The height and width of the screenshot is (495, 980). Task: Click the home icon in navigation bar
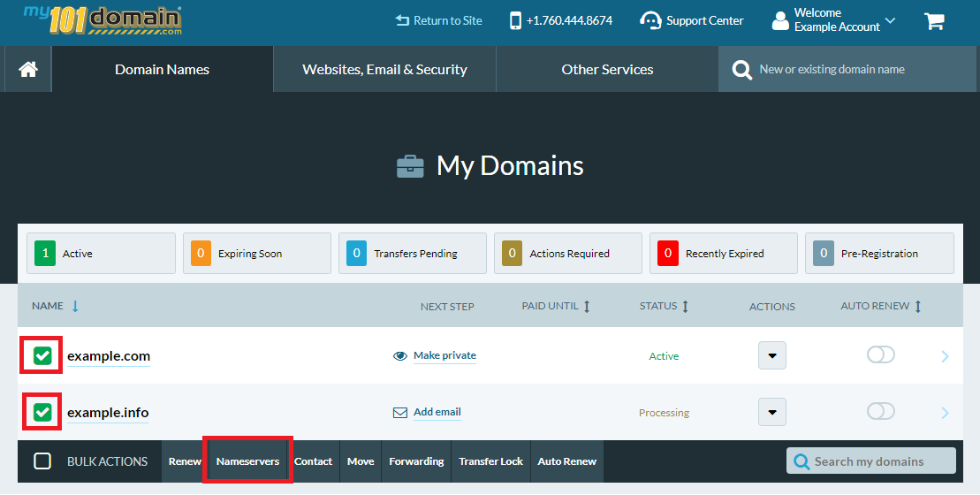point(28,69)
